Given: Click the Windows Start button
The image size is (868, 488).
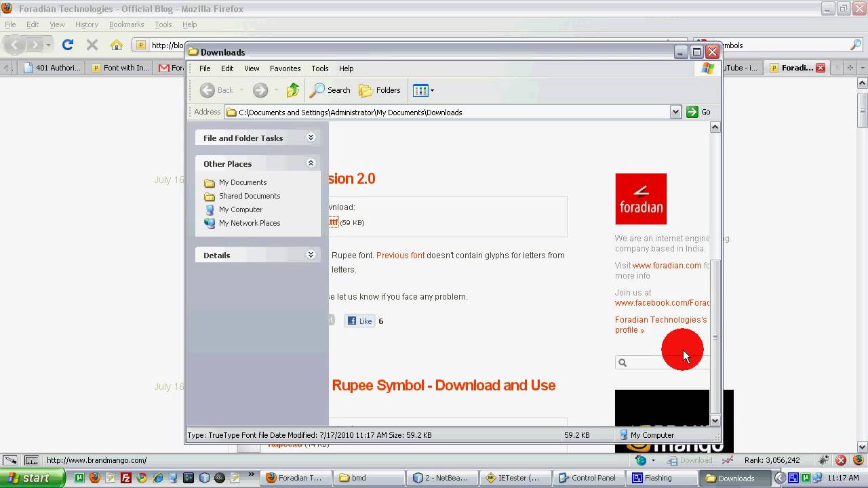Looking at the screenshot, I should (33, 478).
